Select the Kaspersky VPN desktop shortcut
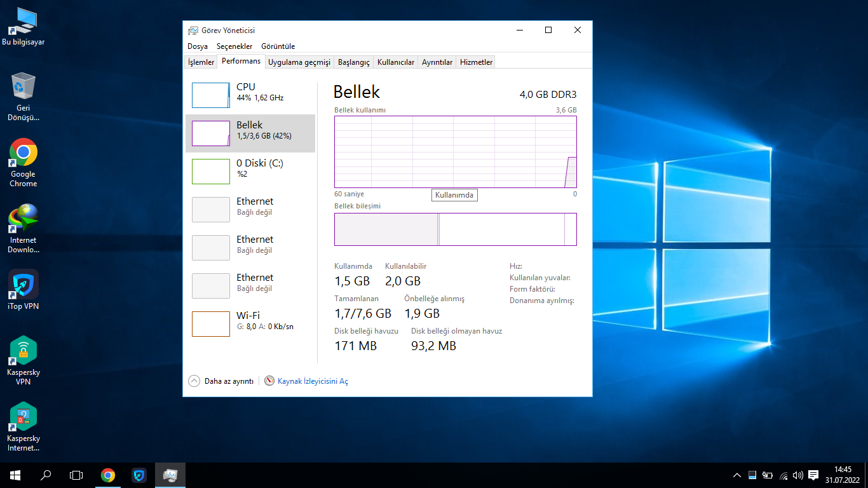 [24, 362]
